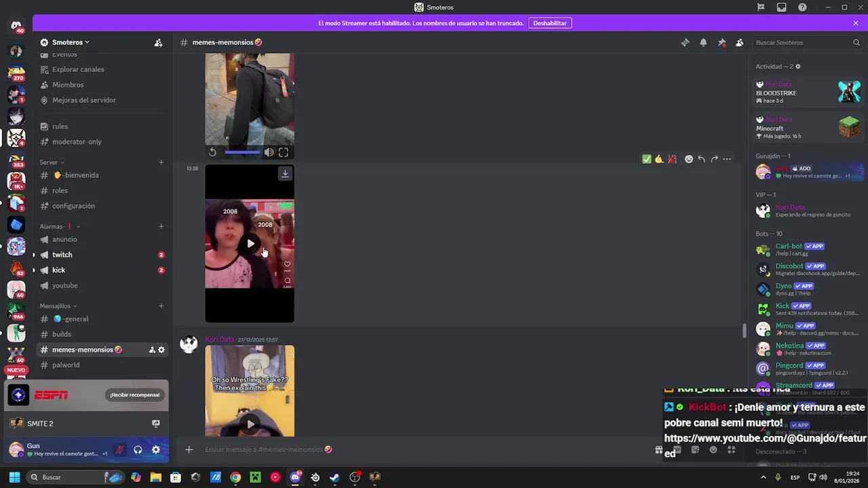Claim the ESPN reward button
This screenshot has height=488, width=868.
tap(135, 394)
